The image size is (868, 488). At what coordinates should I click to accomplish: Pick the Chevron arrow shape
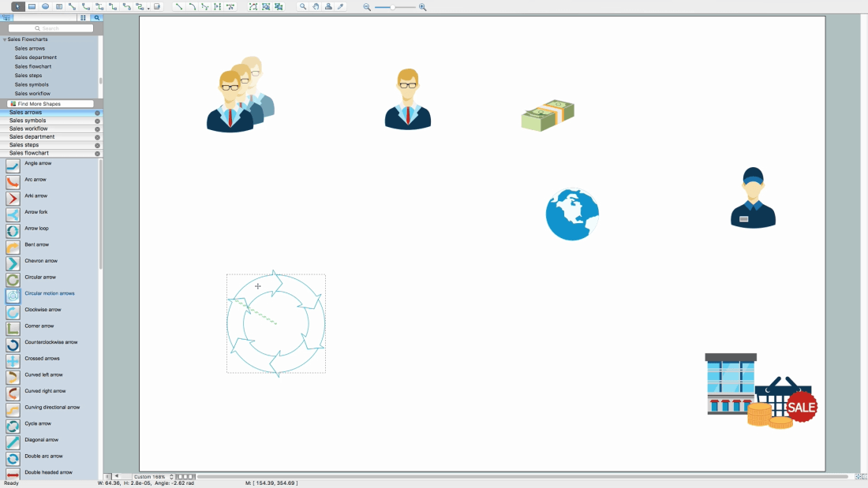(13, 263)
